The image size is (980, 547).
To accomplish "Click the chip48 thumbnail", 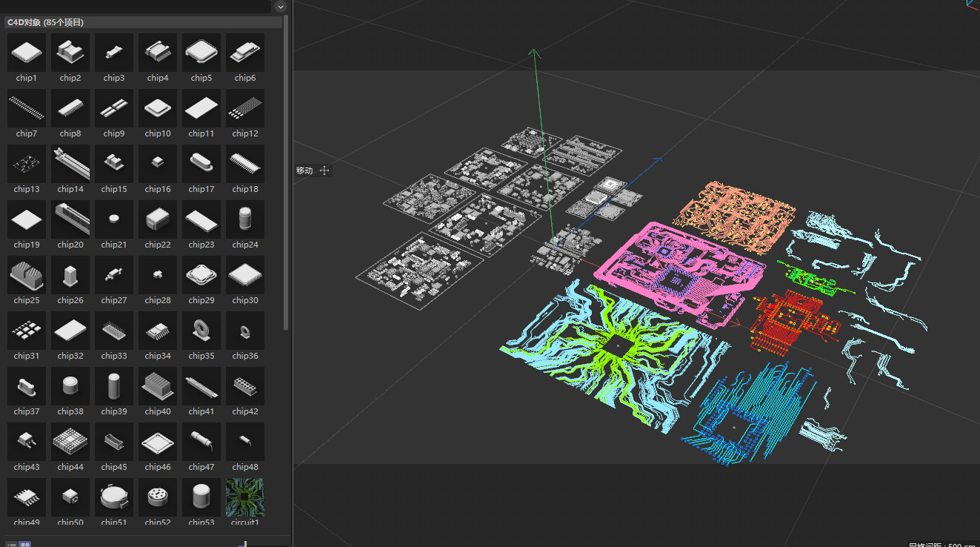I will [x=245, y=442].
